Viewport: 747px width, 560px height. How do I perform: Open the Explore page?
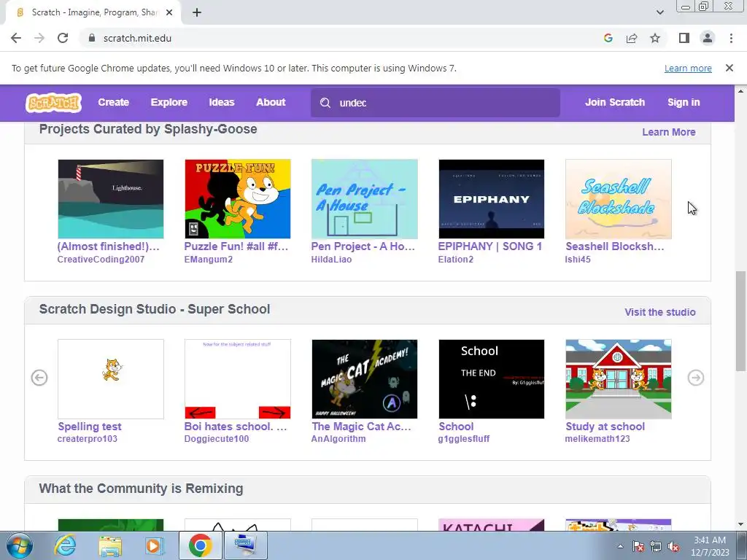coord(169,102)
